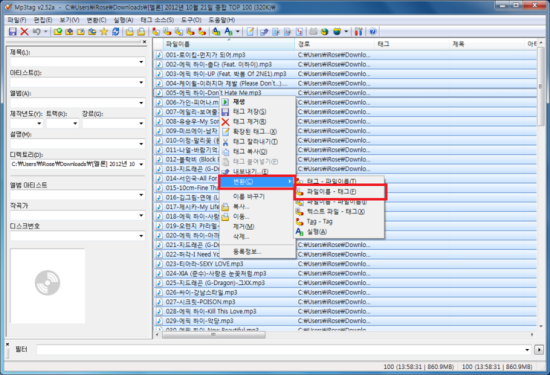
Task: Choose 태그 잘라내기(T) in the context menu
Action: 257,142
